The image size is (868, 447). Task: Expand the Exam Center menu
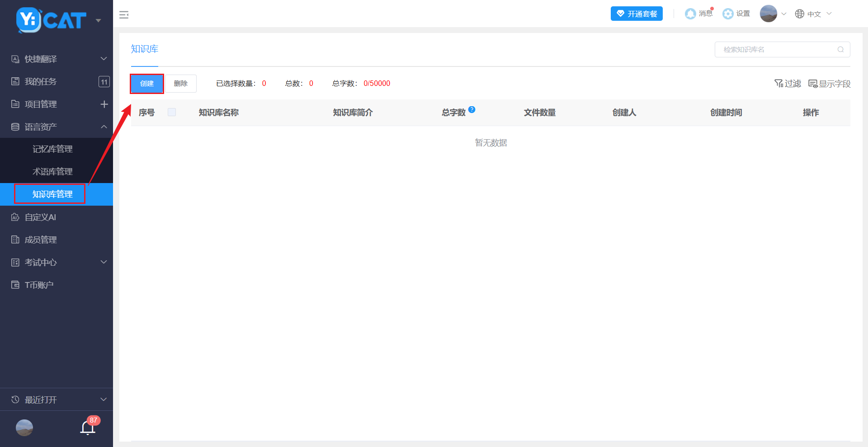tap(104, 262)
